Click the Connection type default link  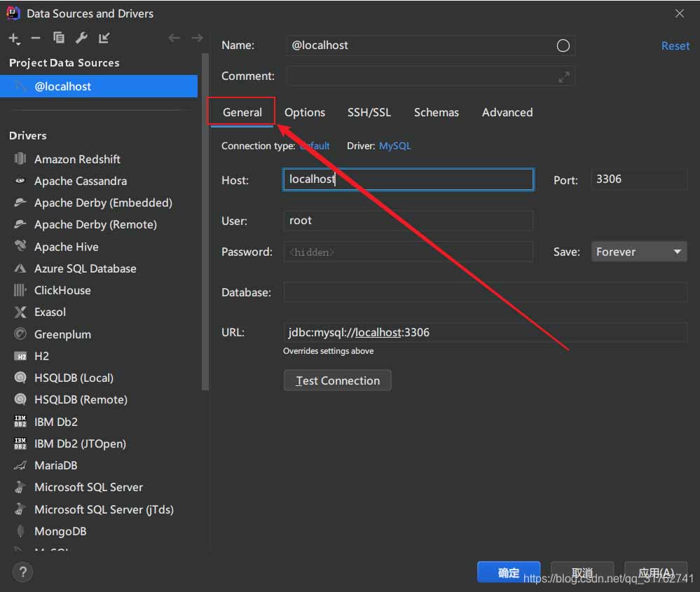click(x=315, y=146)
